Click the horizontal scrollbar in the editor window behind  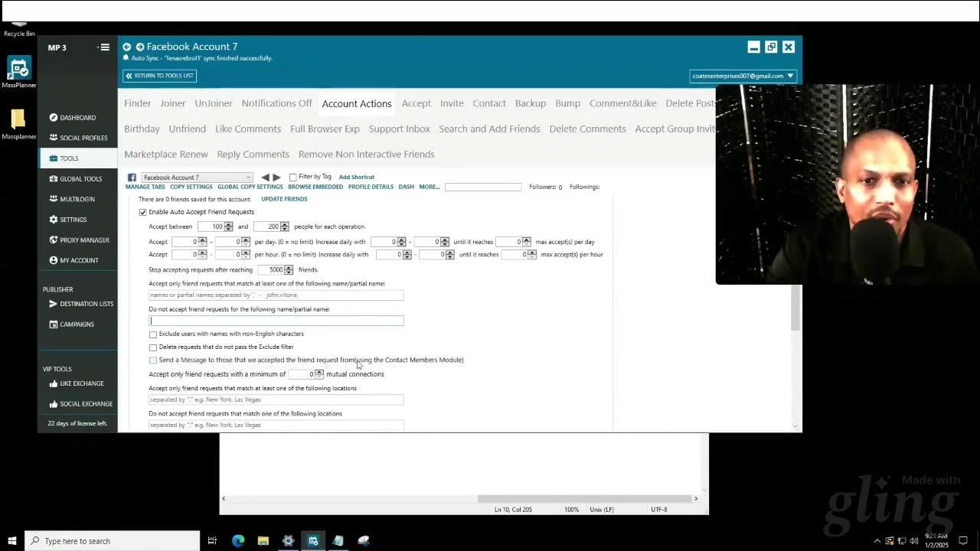coord(585,499)
